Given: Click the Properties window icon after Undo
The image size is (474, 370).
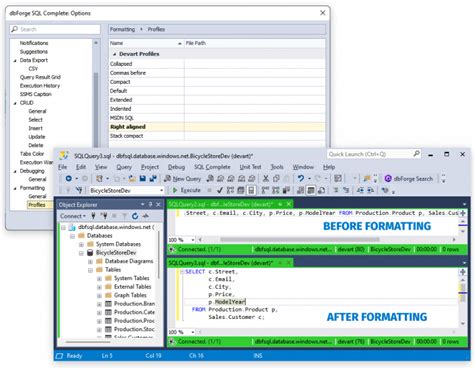Looking at the screenshot, I should [x=338, y=179].
